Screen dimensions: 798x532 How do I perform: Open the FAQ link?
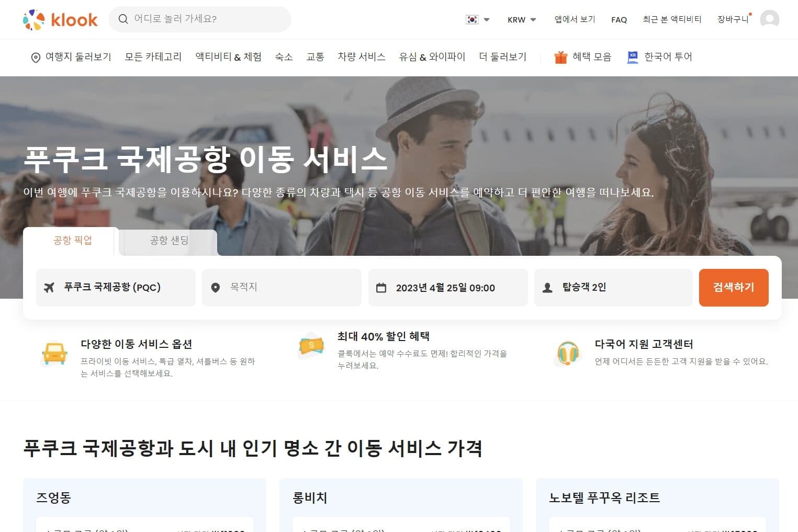[x=619, y=20]
